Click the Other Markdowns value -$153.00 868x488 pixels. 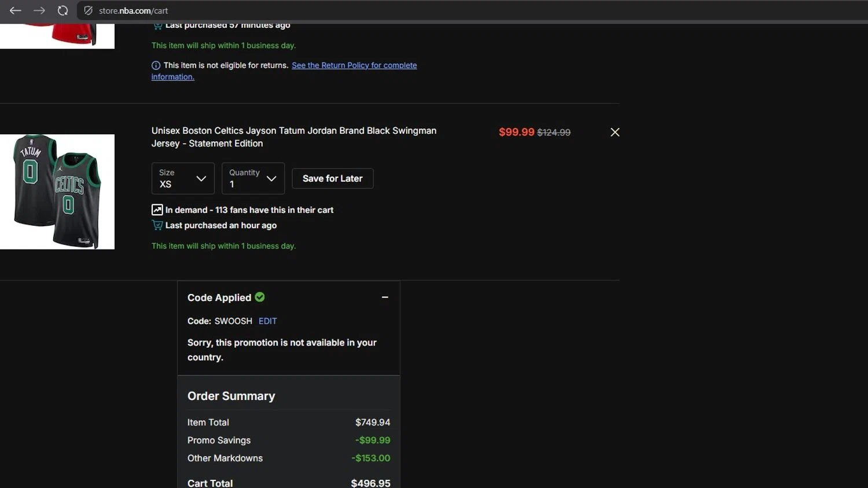pyautogui.click(x=371, y=458)
